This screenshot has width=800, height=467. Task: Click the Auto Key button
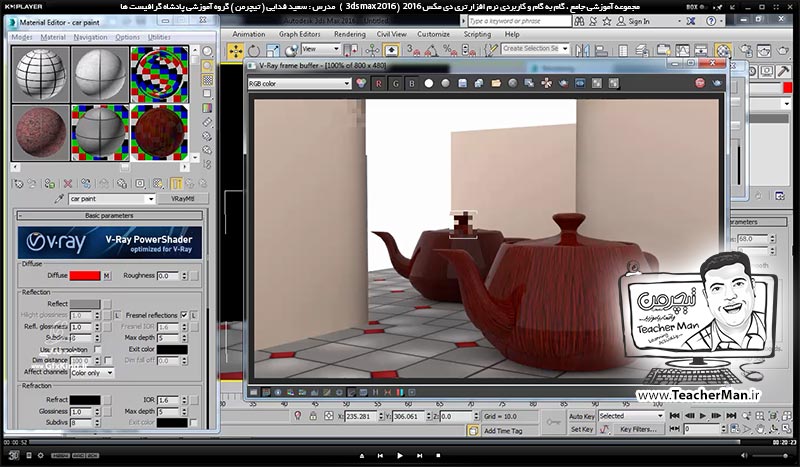pyautogui.click(x=582, y=416)
